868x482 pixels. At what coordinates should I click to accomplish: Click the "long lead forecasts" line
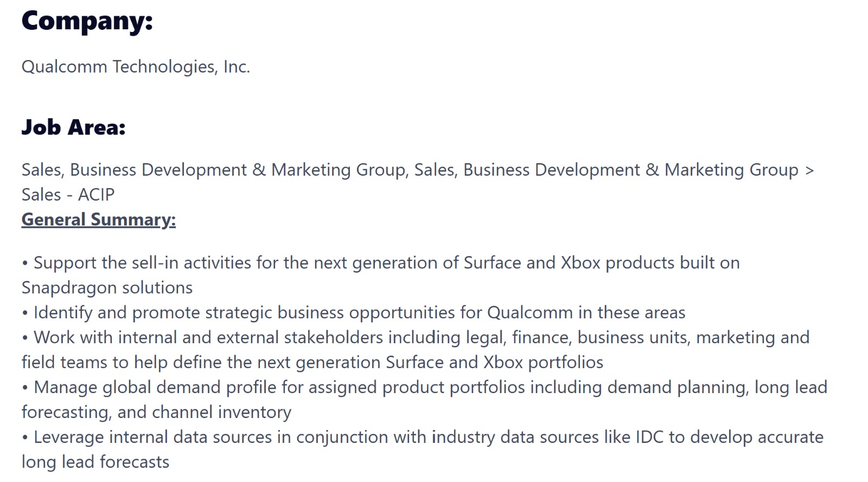95,462
